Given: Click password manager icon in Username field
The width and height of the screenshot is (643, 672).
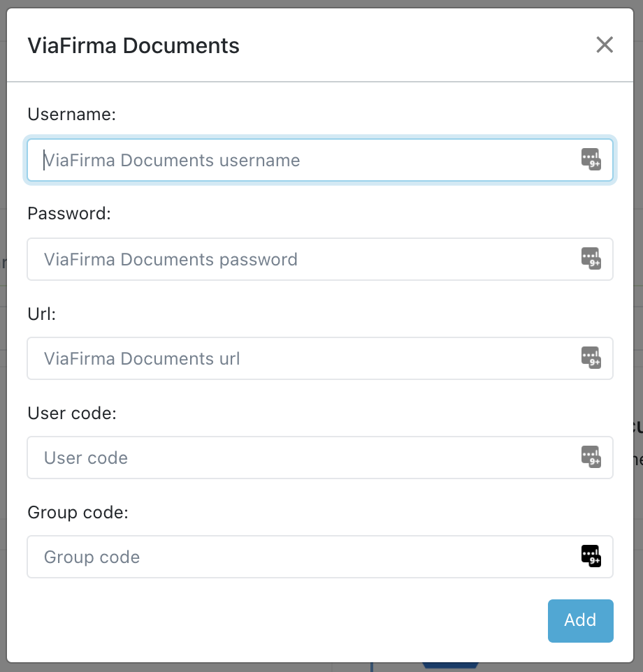Looking at the screenshot, I should point(591,160).
